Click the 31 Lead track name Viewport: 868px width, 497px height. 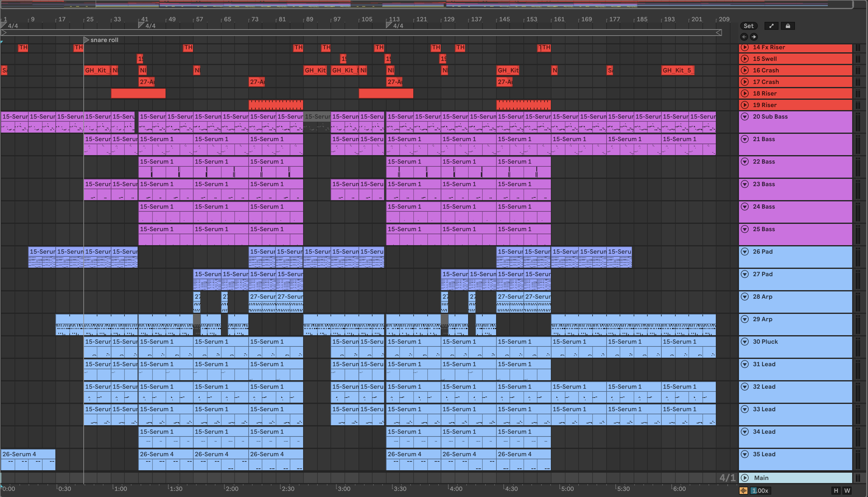(x=764, y=364)
